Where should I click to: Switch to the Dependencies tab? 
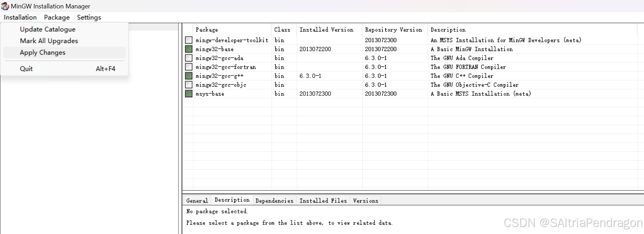coord(274,200)
